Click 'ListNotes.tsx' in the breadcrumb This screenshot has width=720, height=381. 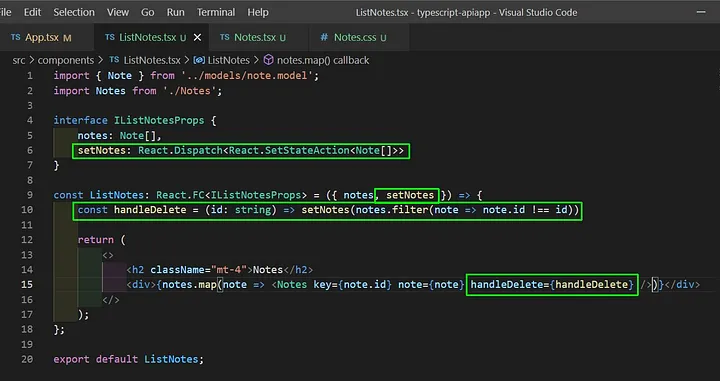click(x=152, y=60)
